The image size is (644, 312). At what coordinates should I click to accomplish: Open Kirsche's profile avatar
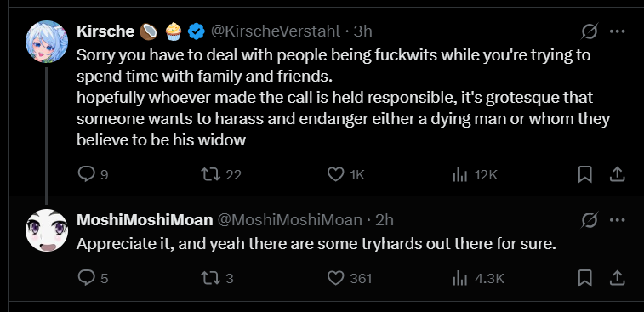pos(47,42)
